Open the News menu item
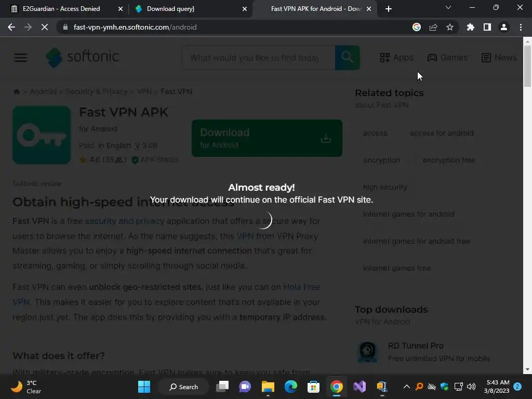The width and height of the screenshot is (532, 399). point(499,57)
